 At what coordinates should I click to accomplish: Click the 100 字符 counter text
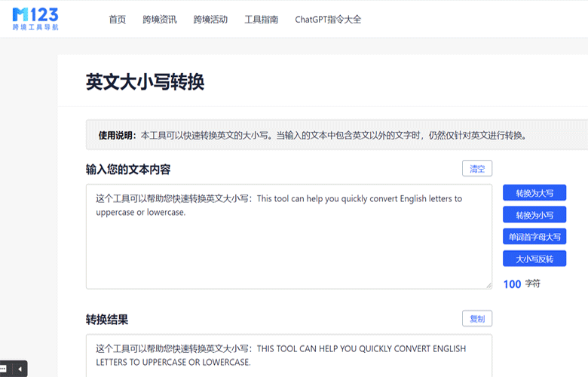[x=522, y=284]
